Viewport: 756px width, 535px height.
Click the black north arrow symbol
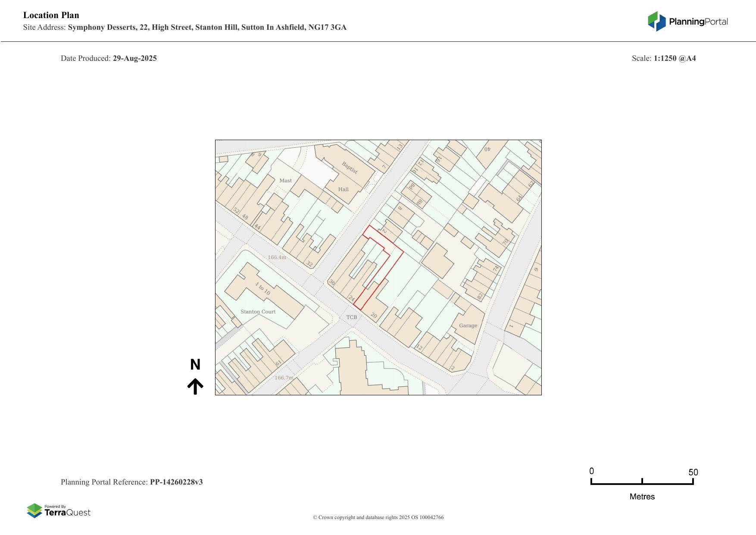click(x=195, y=386)
